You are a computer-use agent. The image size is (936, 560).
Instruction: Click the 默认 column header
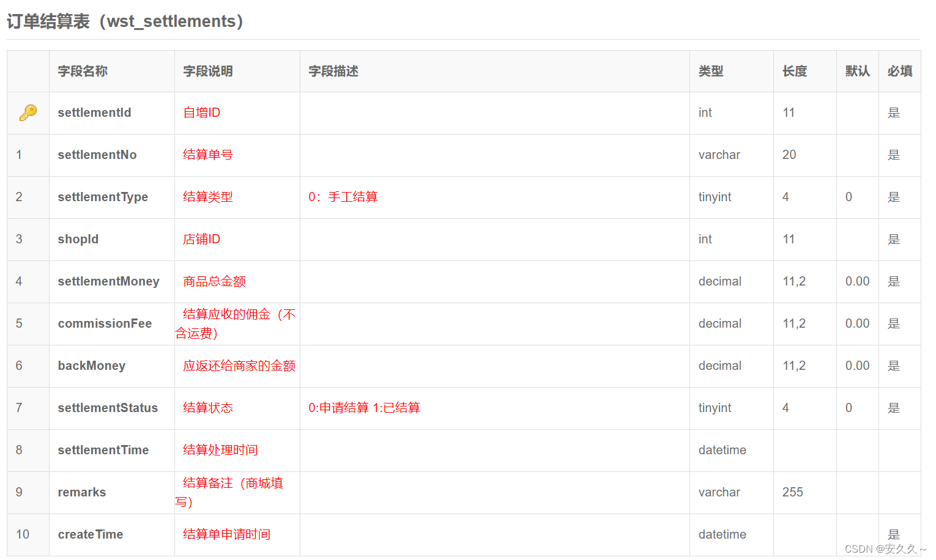[857, 71]
